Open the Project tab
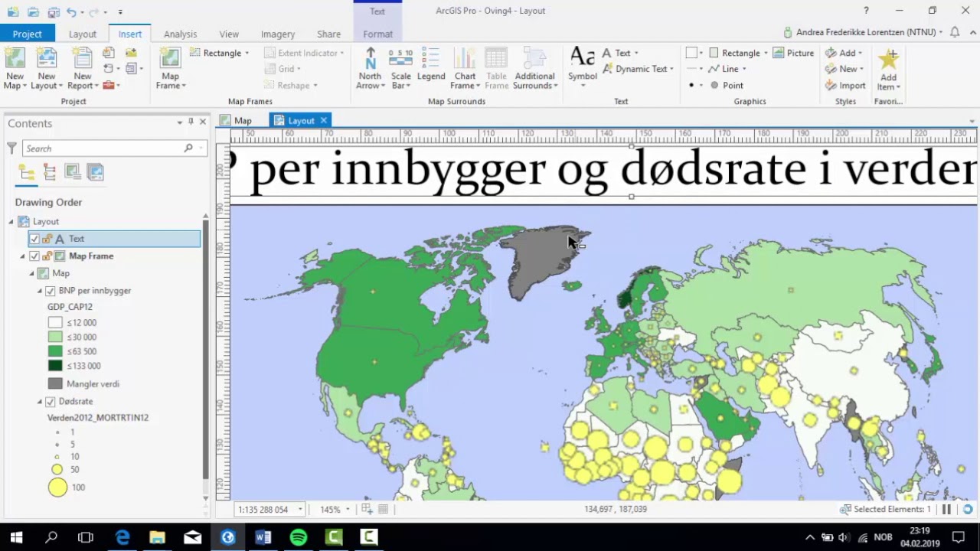Image resolution: width=980 pixels, height=551 pixels. (x=27, y=34)
